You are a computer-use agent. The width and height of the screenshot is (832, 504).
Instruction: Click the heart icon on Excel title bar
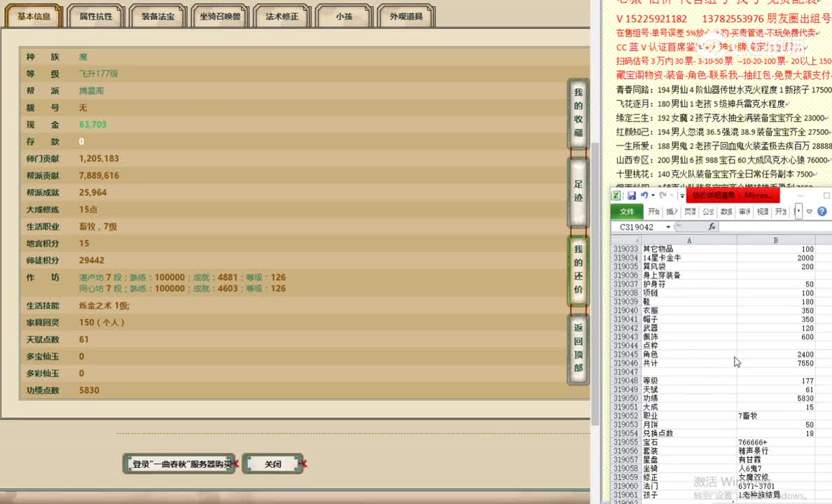809,212
